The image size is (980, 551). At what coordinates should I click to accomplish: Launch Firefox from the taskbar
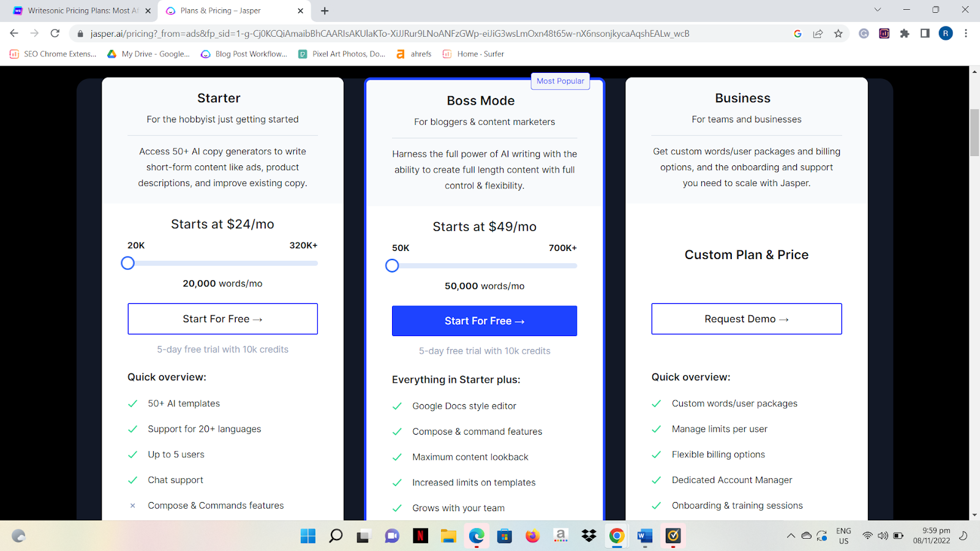[x=532, y=536]
